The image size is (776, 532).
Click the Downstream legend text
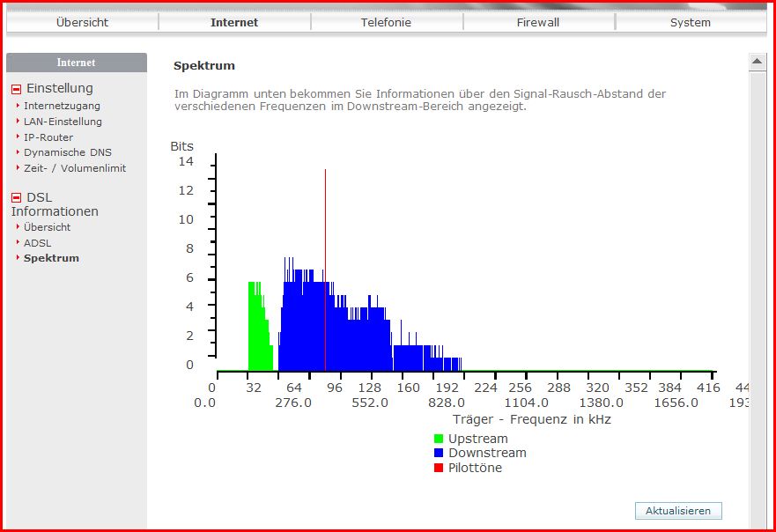(x=487, y=453)
